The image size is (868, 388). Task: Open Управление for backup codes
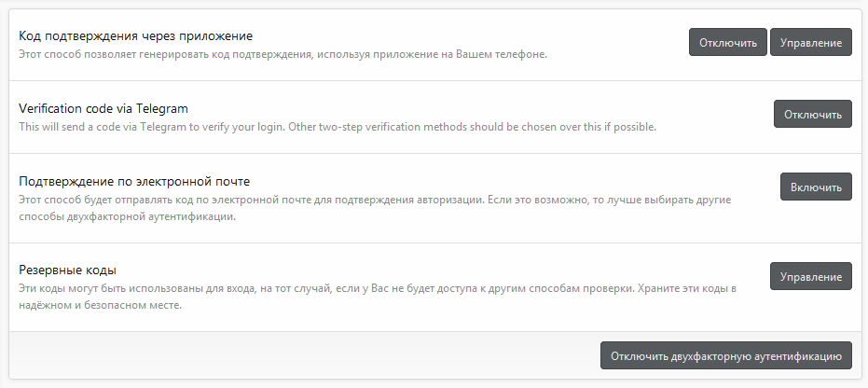(x=810, y=277)
